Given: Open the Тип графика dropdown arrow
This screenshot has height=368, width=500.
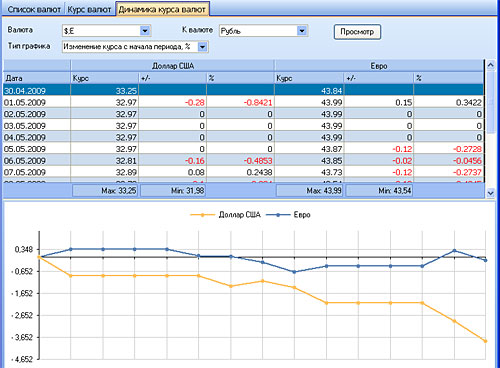Looking at the screenshot, I should [202, 47].
